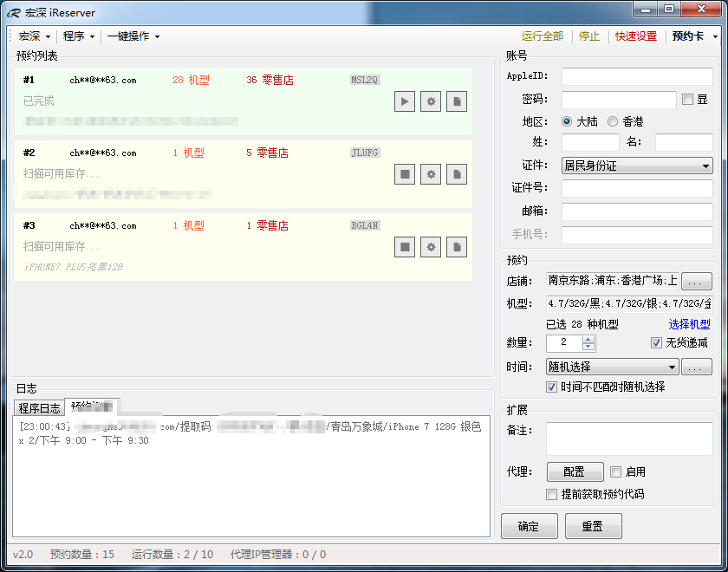Image resolution: width=728 pixels, height=572 pixels.
Task: Open gear settings for reservation #3
Action: point(431,247)
